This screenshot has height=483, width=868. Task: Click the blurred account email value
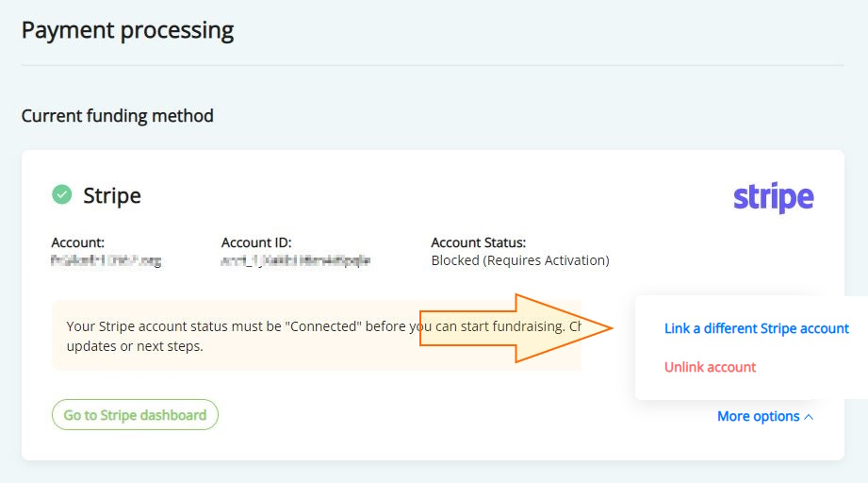click(106, 260)
